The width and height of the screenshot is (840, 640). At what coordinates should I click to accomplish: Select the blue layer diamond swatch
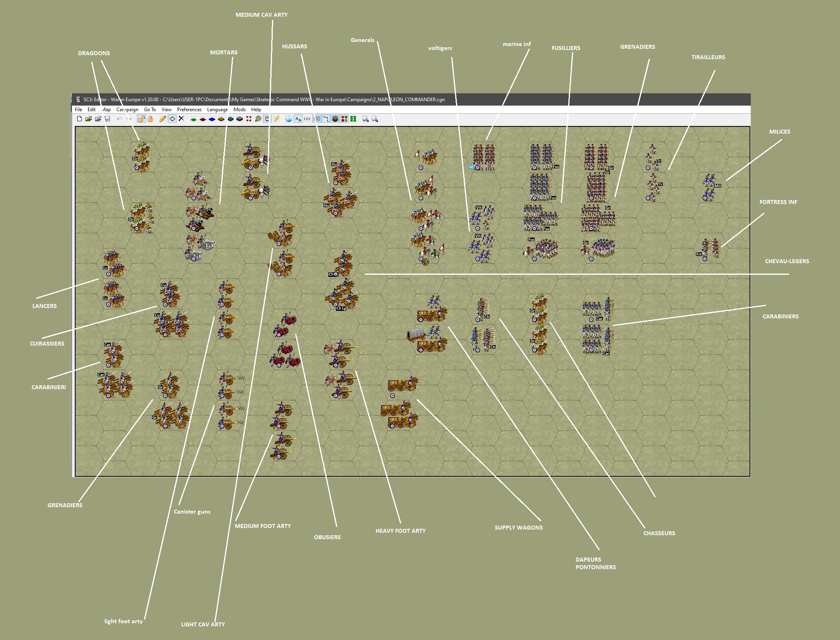[212, 119]
